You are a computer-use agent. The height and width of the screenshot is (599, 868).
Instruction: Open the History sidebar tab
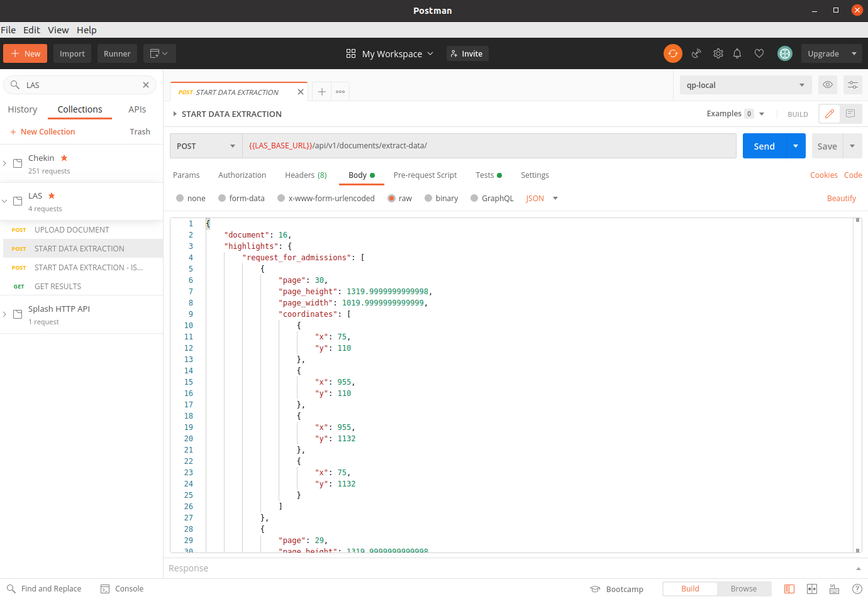23,109
